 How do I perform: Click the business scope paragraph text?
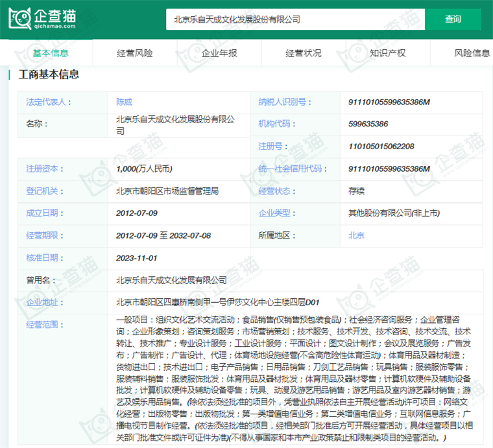[295, 379]
